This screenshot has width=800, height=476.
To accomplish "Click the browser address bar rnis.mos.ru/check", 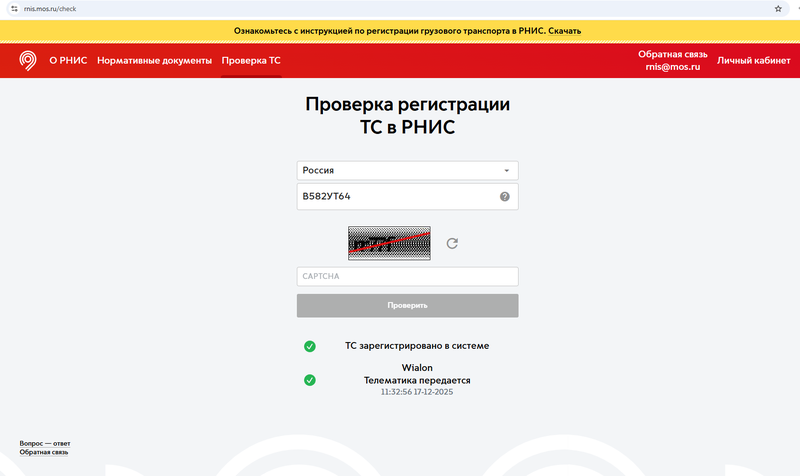I will click(398, 9).
